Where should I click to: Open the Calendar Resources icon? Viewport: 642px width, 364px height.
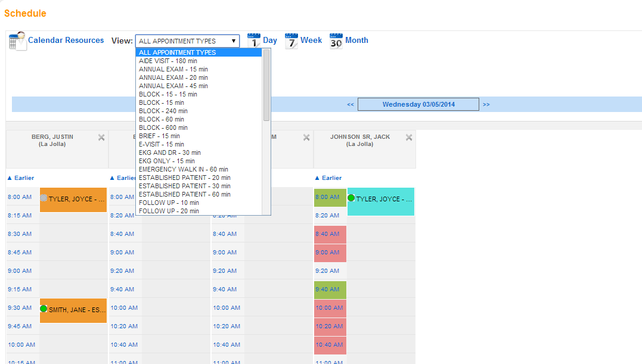tap(17, 41)
